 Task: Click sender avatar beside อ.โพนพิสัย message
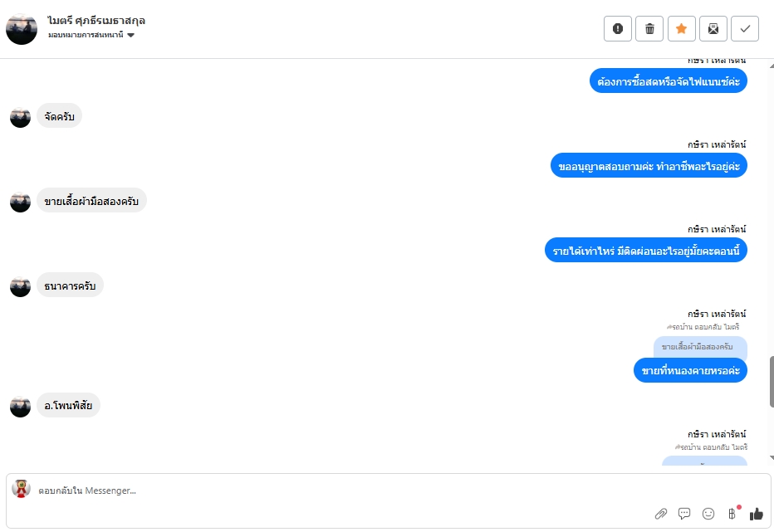[20, 406]
